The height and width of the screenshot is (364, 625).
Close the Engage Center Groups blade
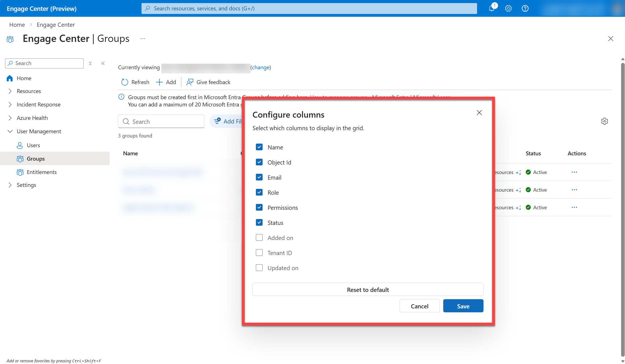point(611,39)
